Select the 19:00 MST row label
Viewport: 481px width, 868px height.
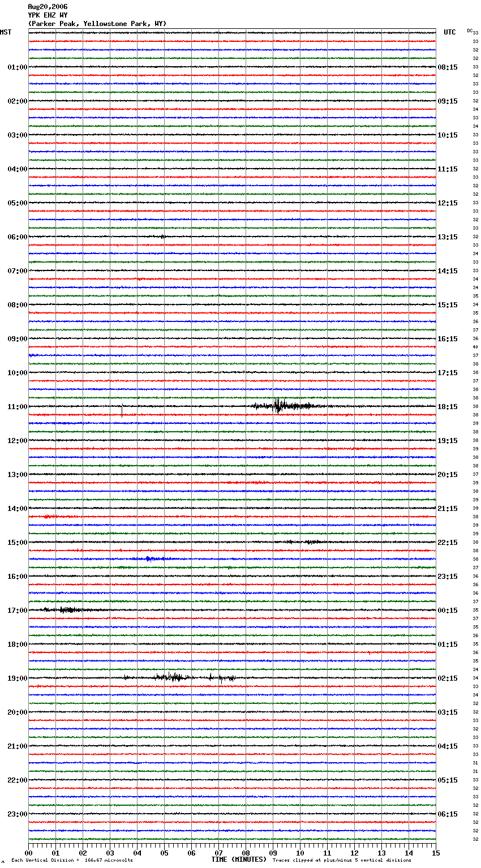click(18, 678)
